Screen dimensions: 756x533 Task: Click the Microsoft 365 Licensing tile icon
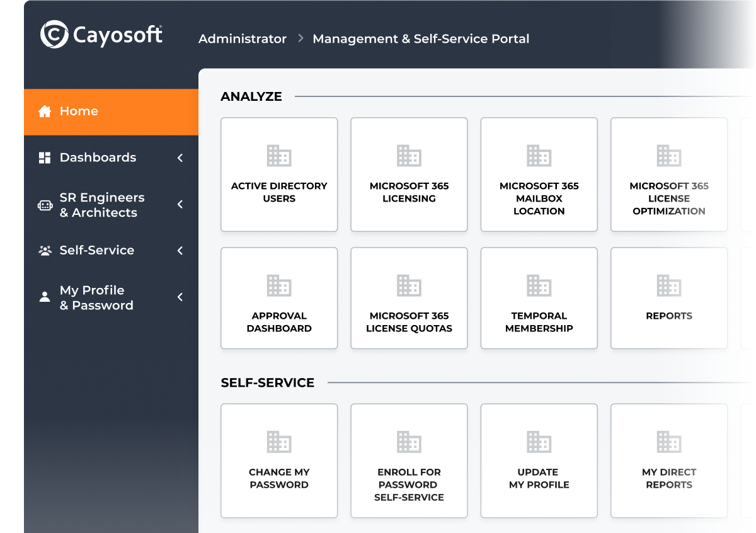(409, 156)
